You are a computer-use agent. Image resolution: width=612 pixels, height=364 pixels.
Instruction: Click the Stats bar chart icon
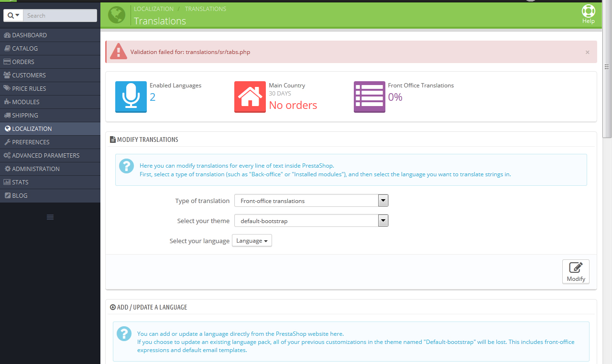(x=7, y=182)
